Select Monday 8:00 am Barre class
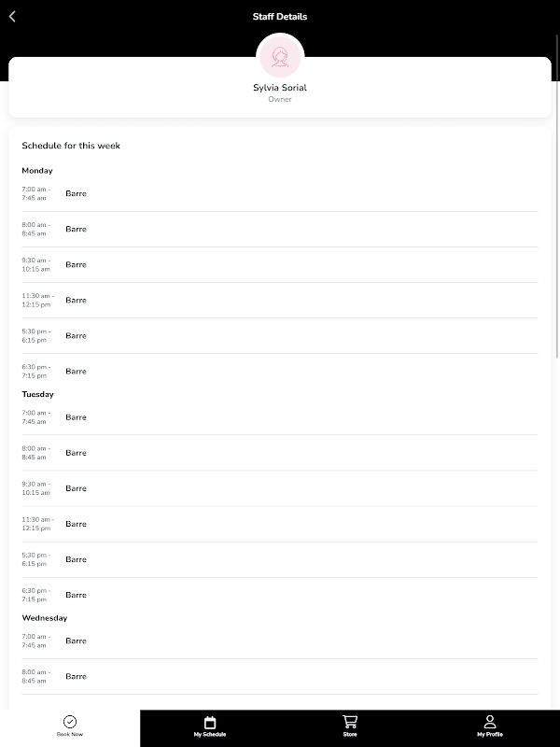Image resolution: width=560 pixels, height=747 pixels. 76,230
